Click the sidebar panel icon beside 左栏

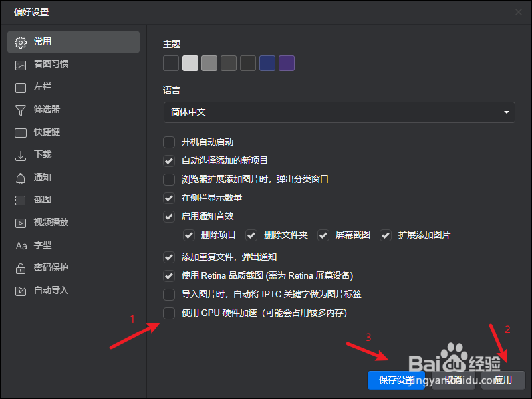(21, 88)
